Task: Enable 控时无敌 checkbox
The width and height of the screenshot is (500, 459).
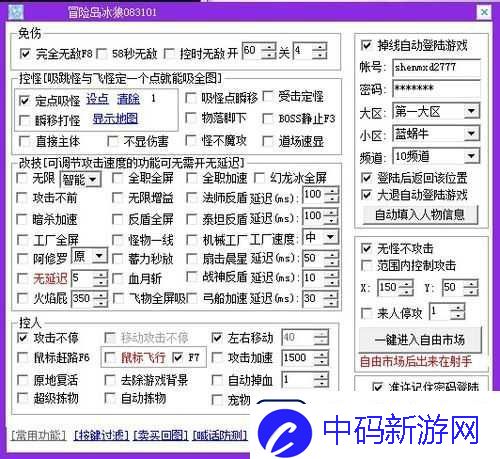Action: [169, 53]
